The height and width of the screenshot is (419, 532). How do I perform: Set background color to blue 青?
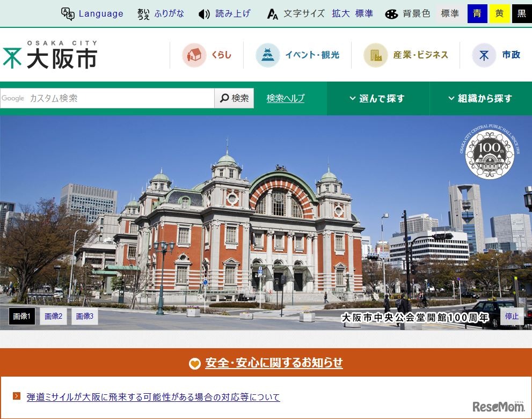pos(477,14)
